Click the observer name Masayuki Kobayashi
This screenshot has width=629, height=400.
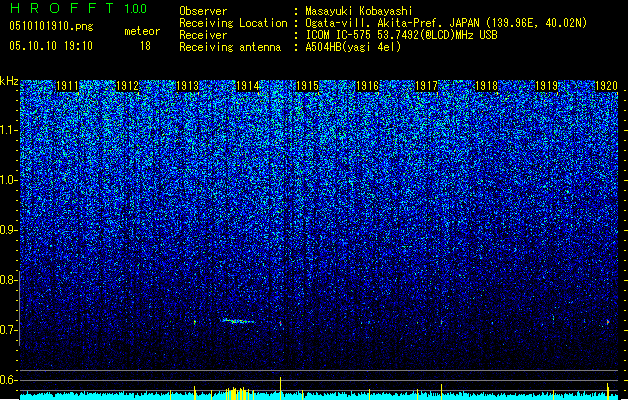[359, 11]
